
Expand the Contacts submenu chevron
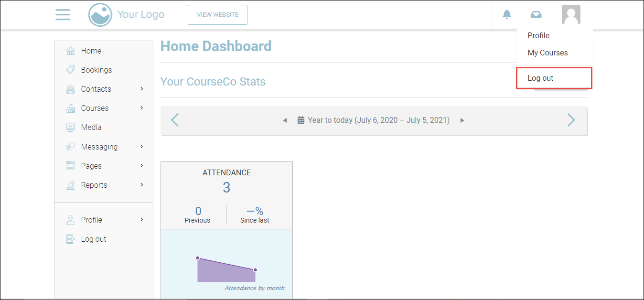point(142,89)
